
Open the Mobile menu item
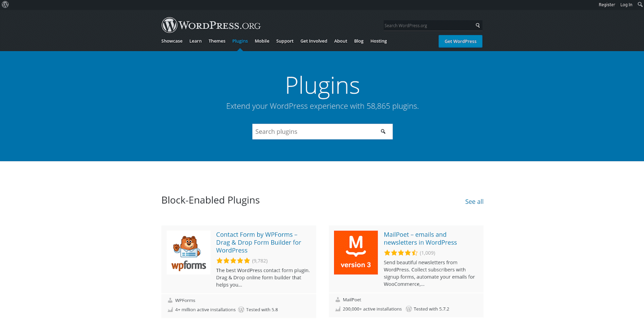coord(262,41)
